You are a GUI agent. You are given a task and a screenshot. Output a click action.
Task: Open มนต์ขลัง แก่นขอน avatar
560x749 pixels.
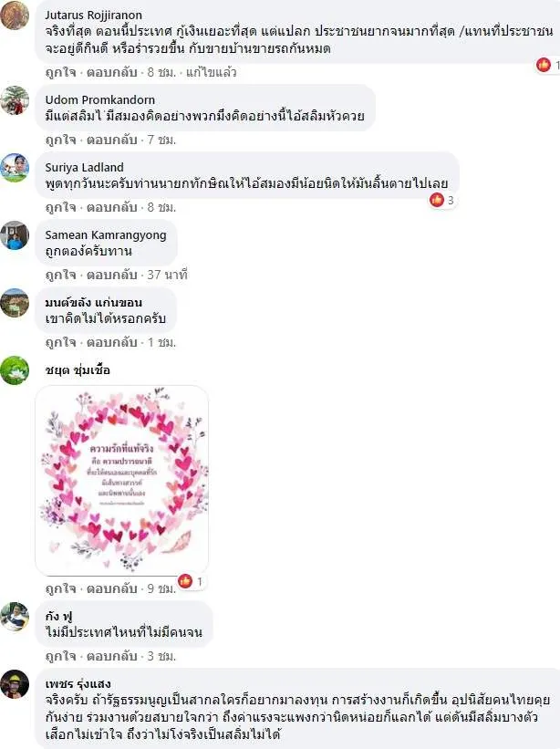pyautogui.click(x=15, y=303)
